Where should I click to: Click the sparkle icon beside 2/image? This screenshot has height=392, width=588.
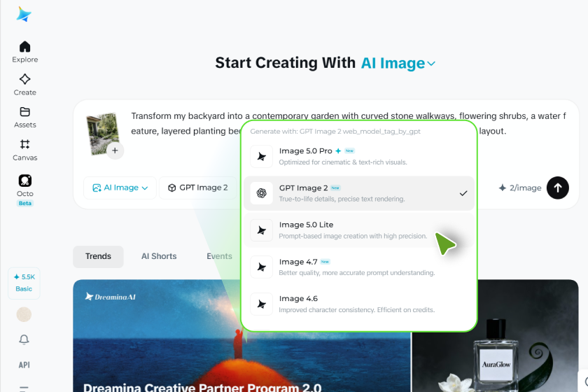[x=503, y=188]
